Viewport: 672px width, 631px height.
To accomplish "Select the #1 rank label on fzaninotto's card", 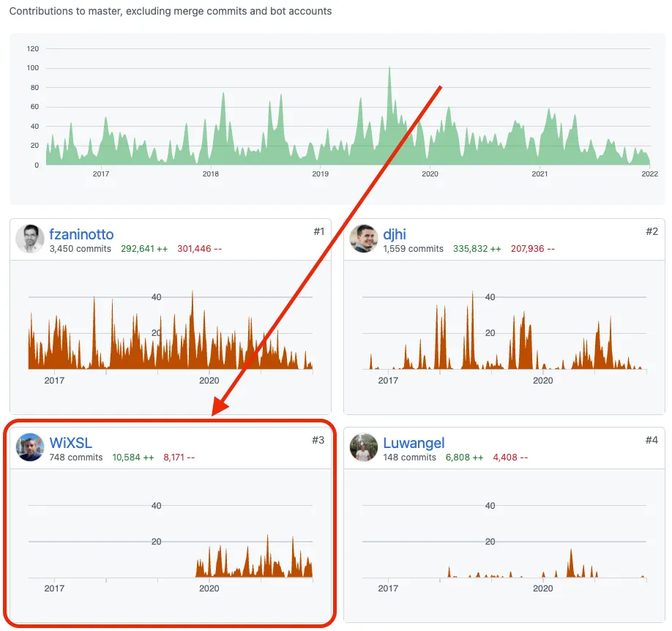I will click(x=320, y=231).
